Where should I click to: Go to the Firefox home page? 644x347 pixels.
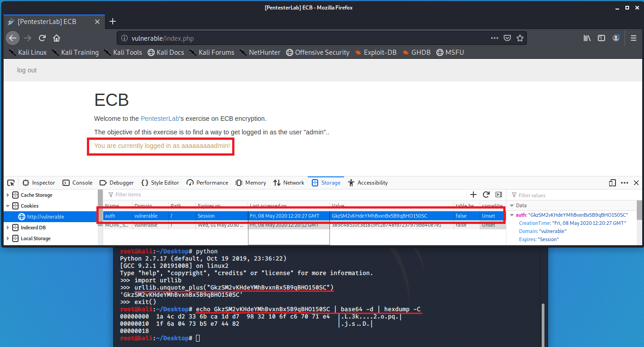pyautogui.click(x=57, y=38)
